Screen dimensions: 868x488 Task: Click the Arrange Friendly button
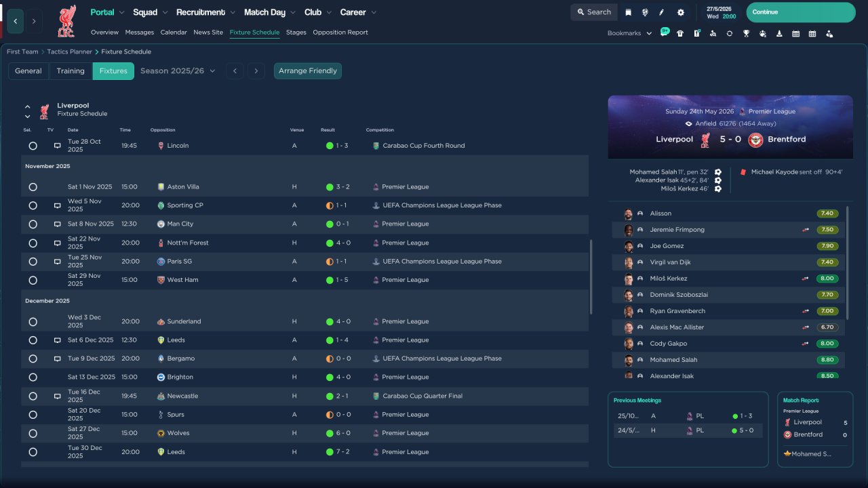coord(307,71)
